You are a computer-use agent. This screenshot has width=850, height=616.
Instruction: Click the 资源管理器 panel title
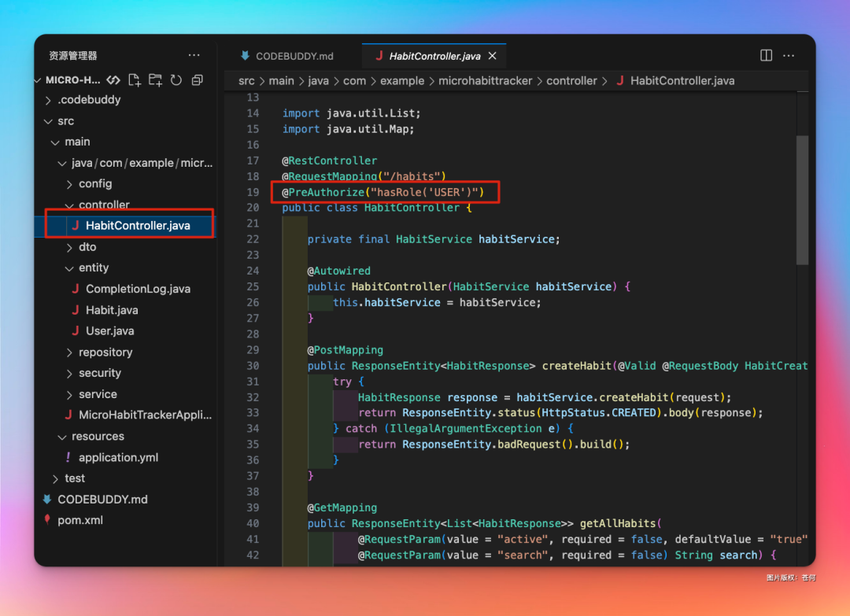tap(72, 55)
